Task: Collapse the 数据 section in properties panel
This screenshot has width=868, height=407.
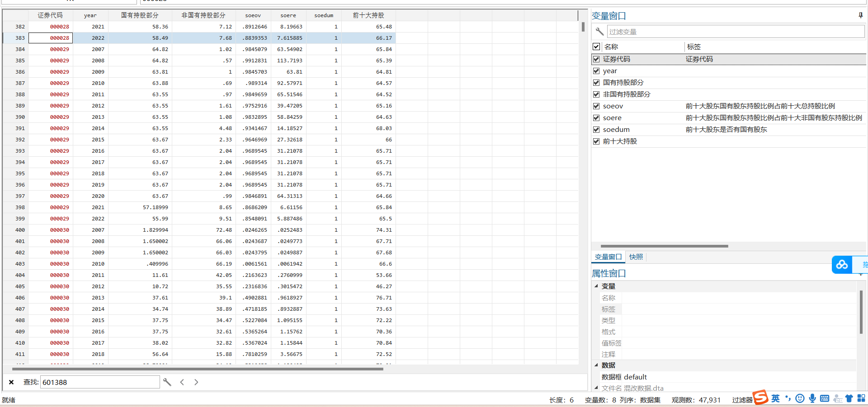Action: pos(596,365)
